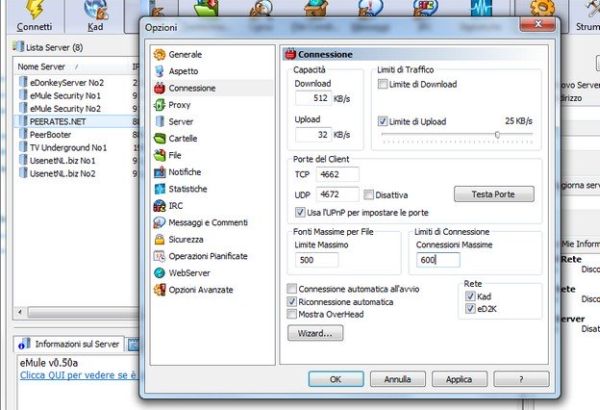Viewport: 600px width, 410px height.
Task: Open the Proxy settings category
Action: click(x=172, y=105)
